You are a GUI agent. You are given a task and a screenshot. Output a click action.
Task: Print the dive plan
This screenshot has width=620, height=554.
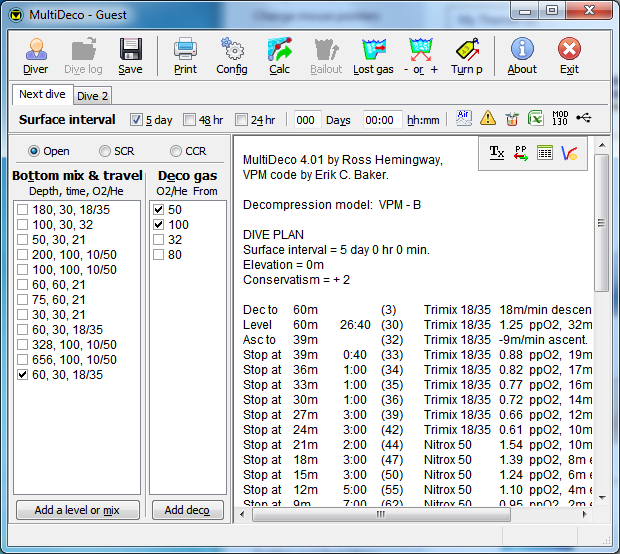pos(185,56)
